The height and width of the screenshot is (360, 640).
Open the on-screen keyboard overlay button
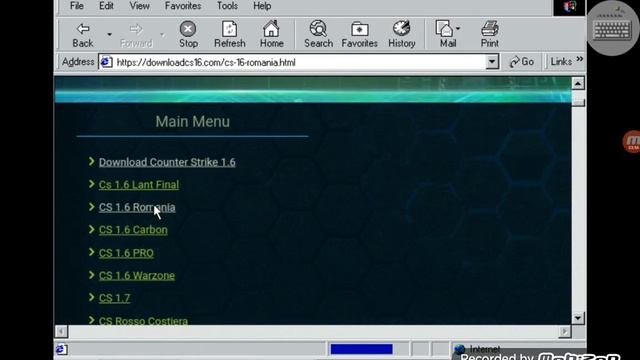(x=613, y=29)
